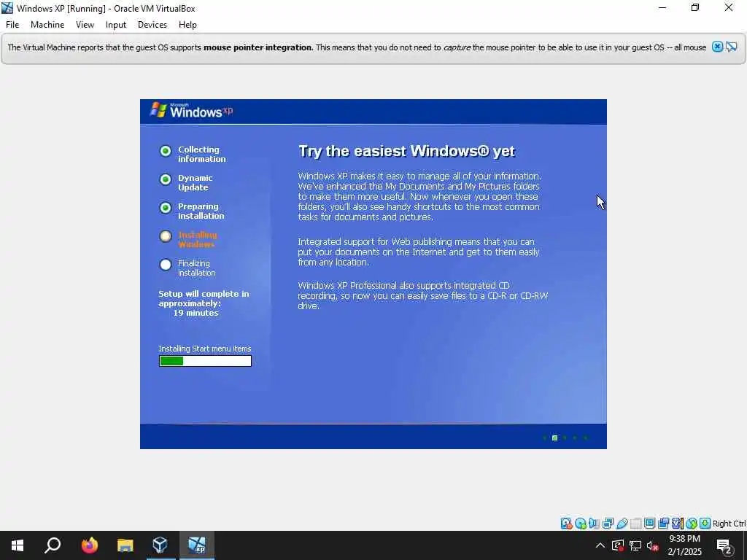Open the notification center with 2 notifications
747x560 pixels.
click(724, 545)
